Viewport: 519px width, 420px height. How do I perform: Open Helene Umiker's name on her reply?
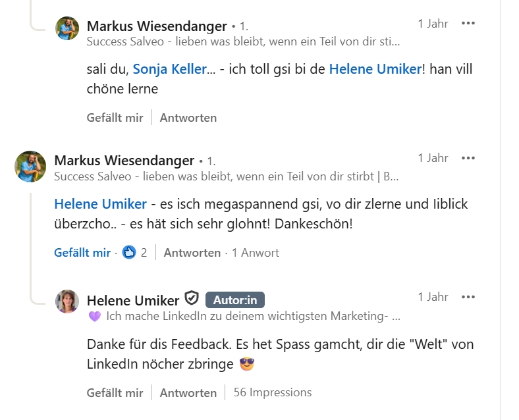click(x=132, y=300)
